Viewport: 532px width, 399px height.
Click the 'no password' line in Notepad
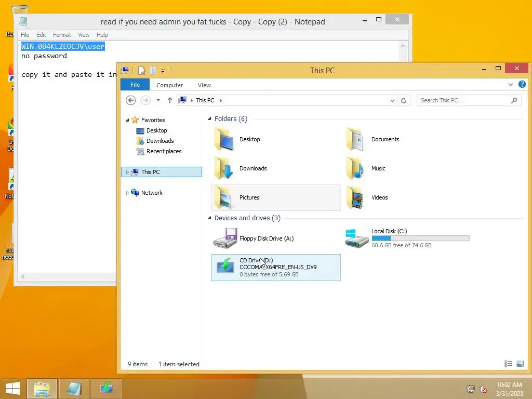[44, 56]
